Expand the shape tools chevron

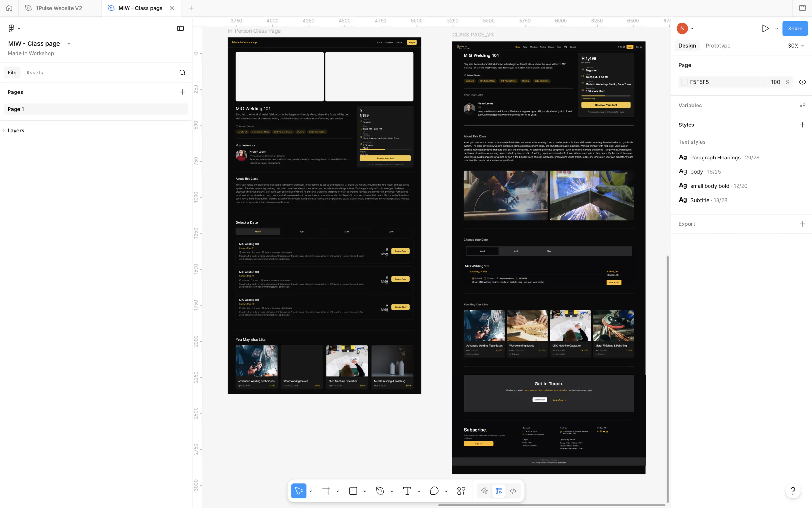365,491
